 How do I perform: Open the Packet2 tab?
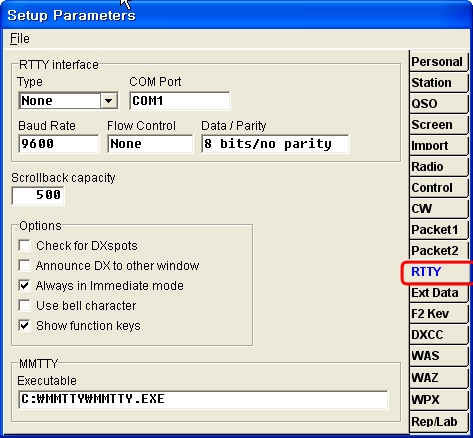(438, 251)
